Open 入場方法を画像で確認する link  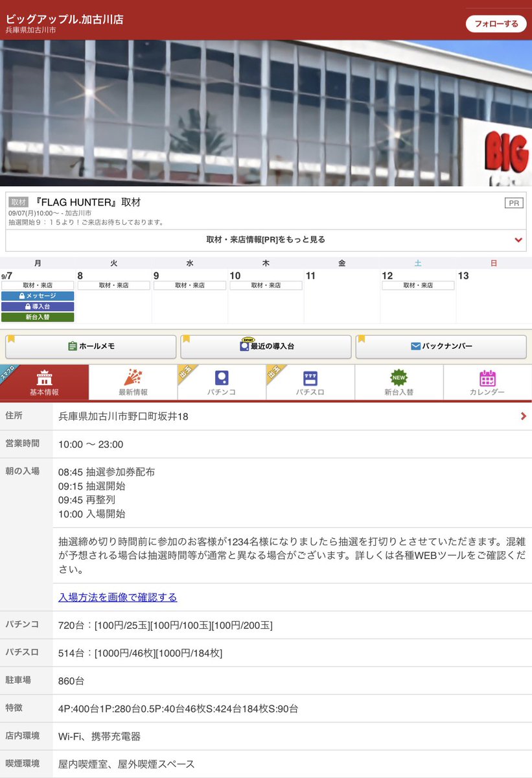coord(117,597)
